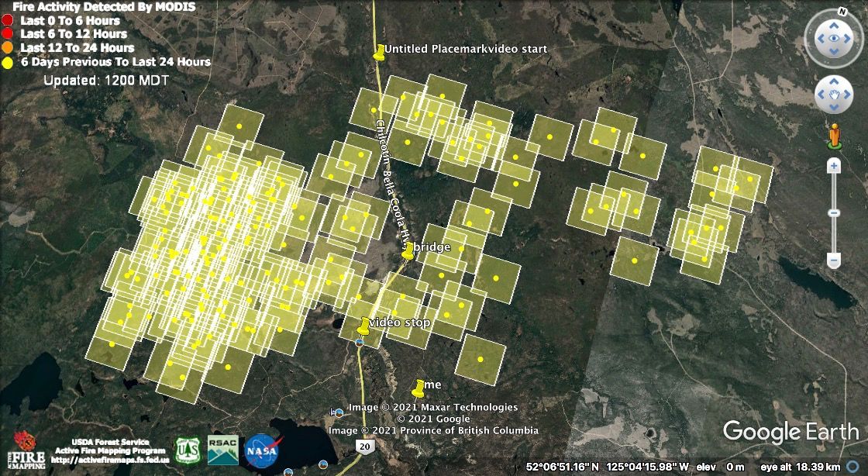Click the hand icon in move joystick

(834, 95)
